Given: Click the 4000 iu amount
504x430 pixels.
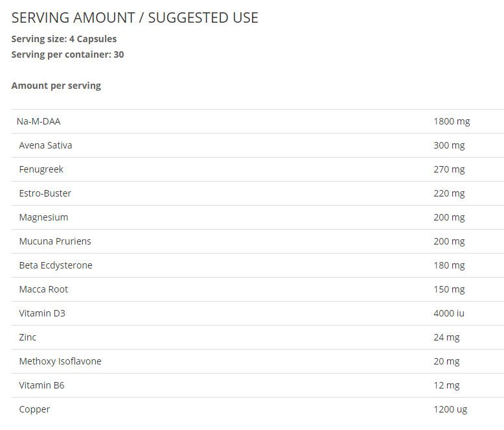Looking at the screenshot, I should tap(449, 313).
